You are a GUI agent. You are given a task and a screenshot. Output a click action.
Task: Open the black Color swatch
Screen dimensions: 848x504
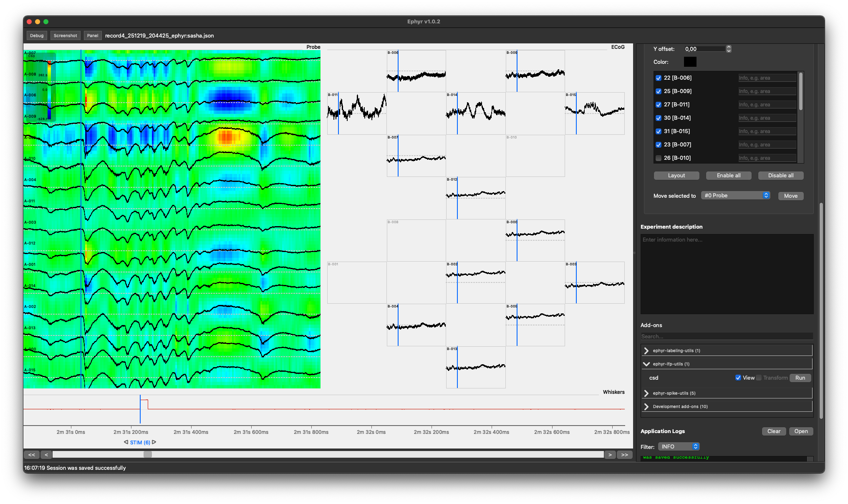690,62
